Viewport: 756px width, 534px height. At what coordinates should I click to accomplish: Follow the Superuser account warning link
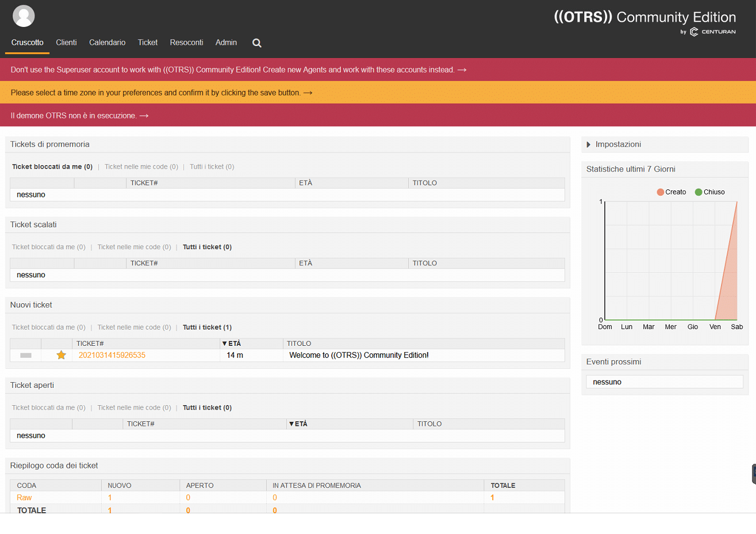pyautogui.click(x=239, y=70)
